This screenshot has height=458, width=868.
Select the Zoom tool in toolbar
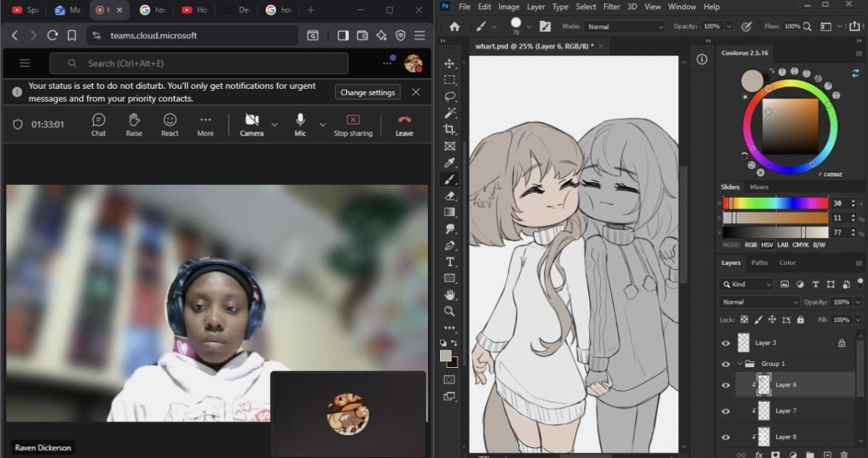pos(450,311)
